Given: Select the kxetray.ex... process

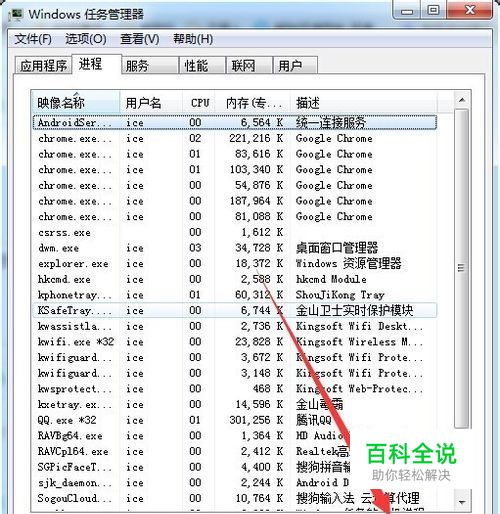Looking at the screenshot, I should click(235, 405).
